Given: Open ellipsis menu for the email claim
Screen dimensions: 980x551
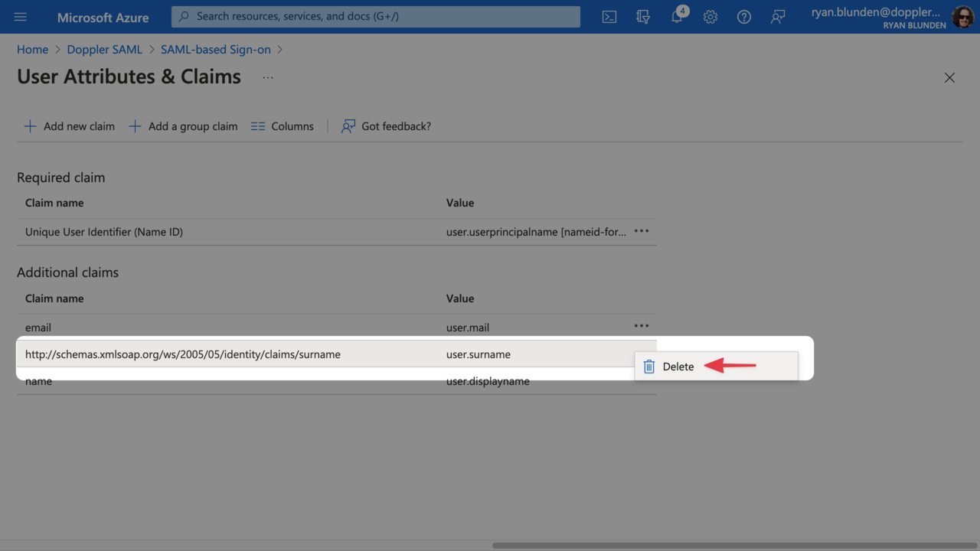Looking at the screenshot, I should pos(642,326).
